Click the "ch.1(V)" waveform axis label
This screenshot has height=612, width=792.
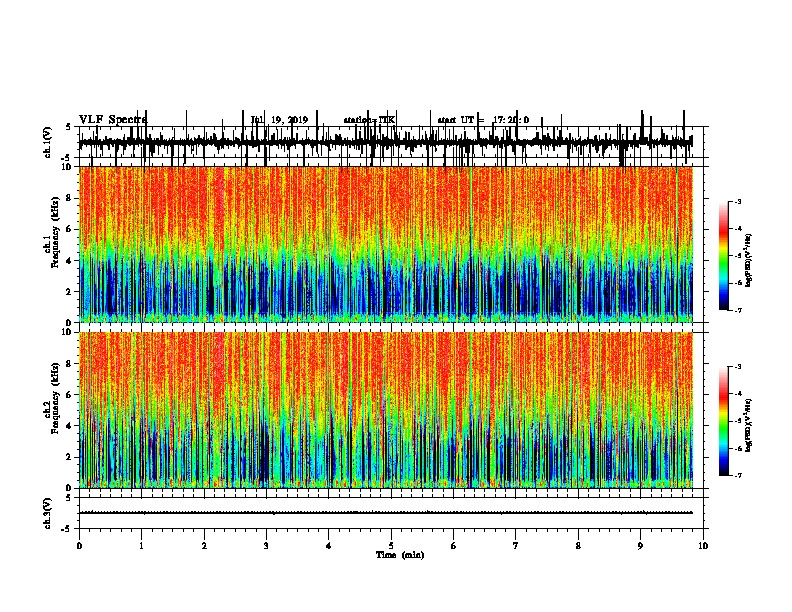coord(47,142)
